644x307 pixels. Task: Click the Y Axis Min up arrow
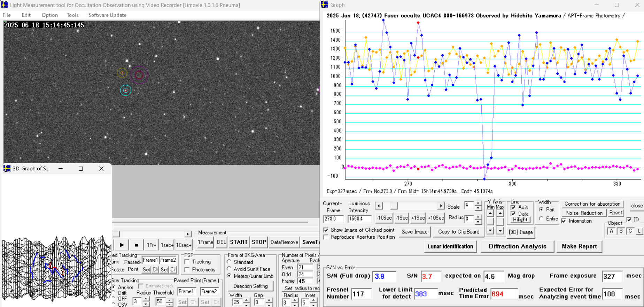(x=490, y=213)
